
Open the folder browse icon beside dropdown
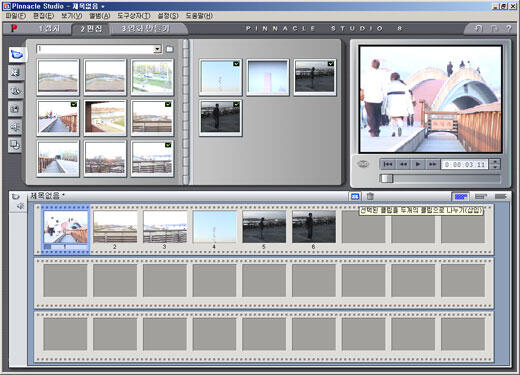tap(170, 49)
